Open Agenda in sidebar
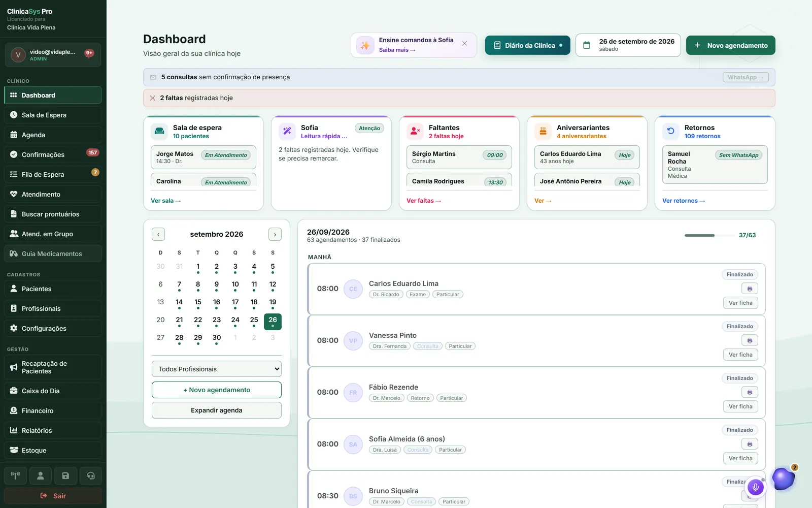This screenshot has height=508, width=812. pos(53,135)
